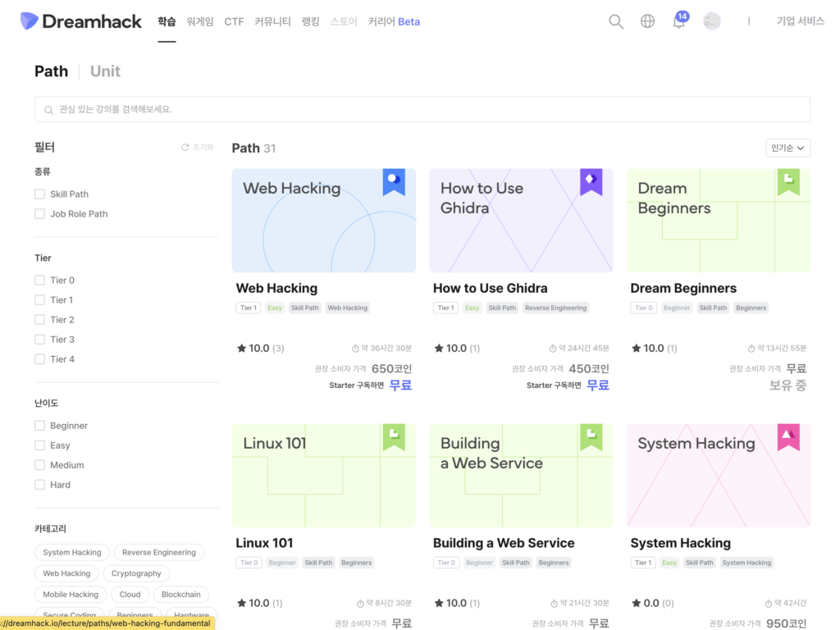Select the Web Hacking category tag
This screenshot has width=840, height=630.
click(67, 573)
